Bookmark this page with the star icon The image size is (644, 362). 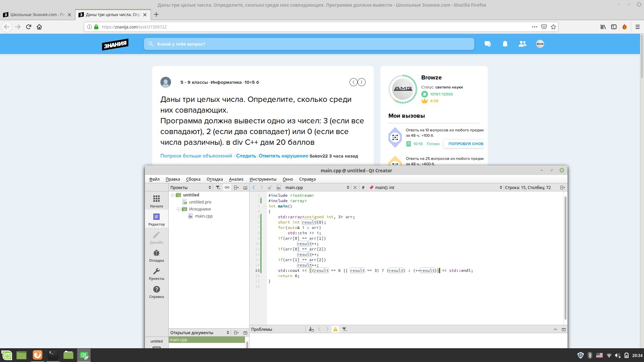[x=553, y=27]
